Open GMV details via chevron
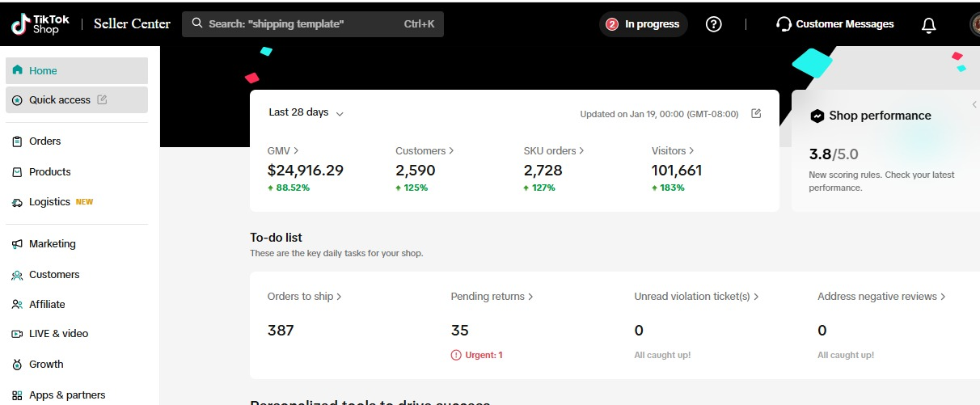Screen dimensions: 980x405 pyautogui.click(x=296, y=150)
